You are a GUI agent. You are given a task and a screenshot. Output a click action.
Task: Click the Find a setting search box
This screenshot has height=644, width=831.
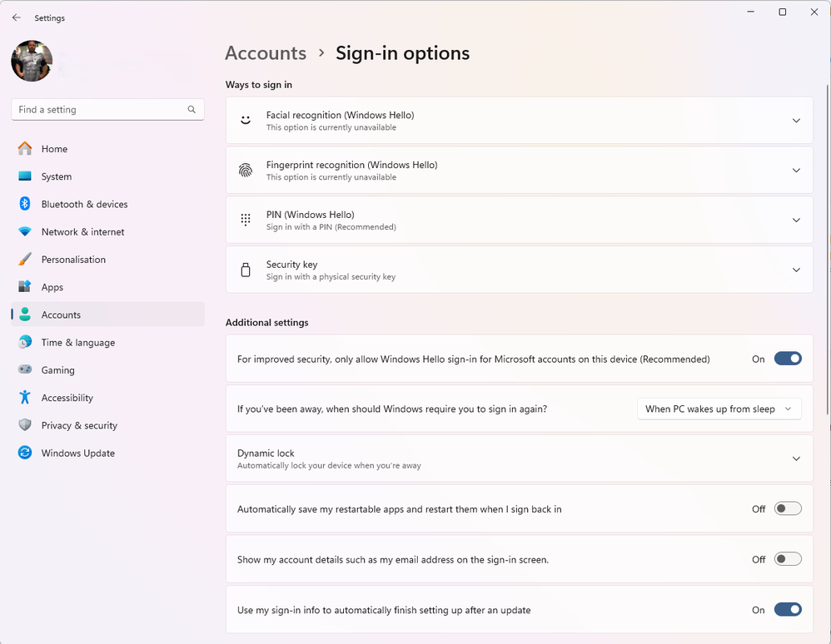100,110
